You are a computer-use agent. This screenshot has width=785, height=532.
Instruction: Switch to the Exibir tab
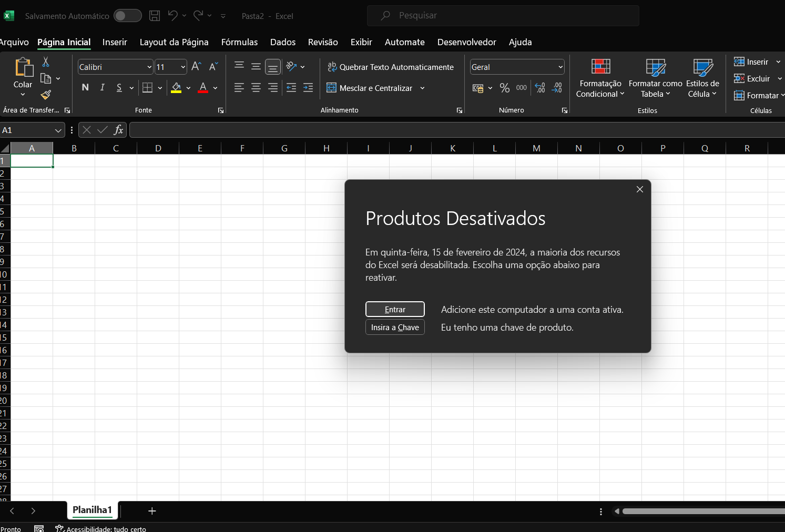coord(361,42)
